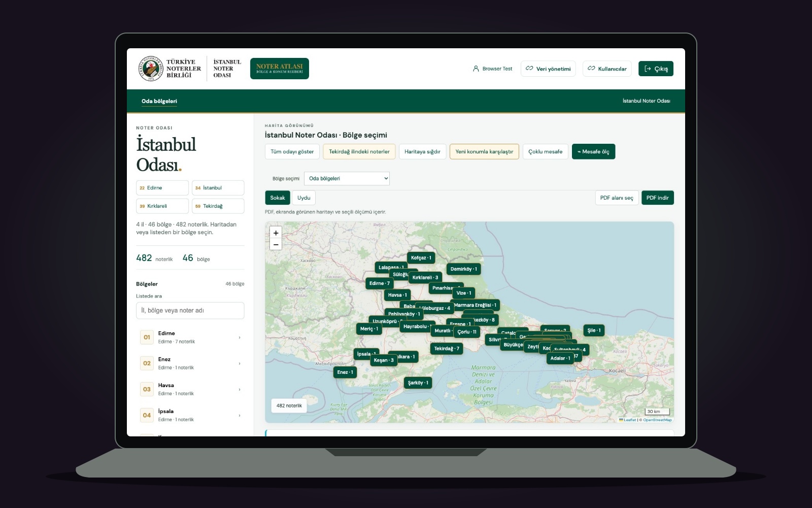Viewport: 812px width, 508px height.
Task: Click Tüm odayı göster button
Action: pos(292,151)
